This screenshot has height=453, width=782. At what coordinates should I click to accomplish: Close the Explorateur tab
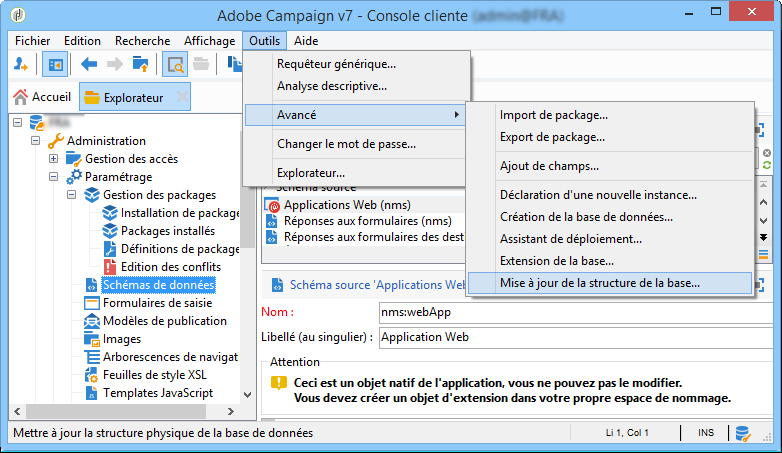pos(183,97)
